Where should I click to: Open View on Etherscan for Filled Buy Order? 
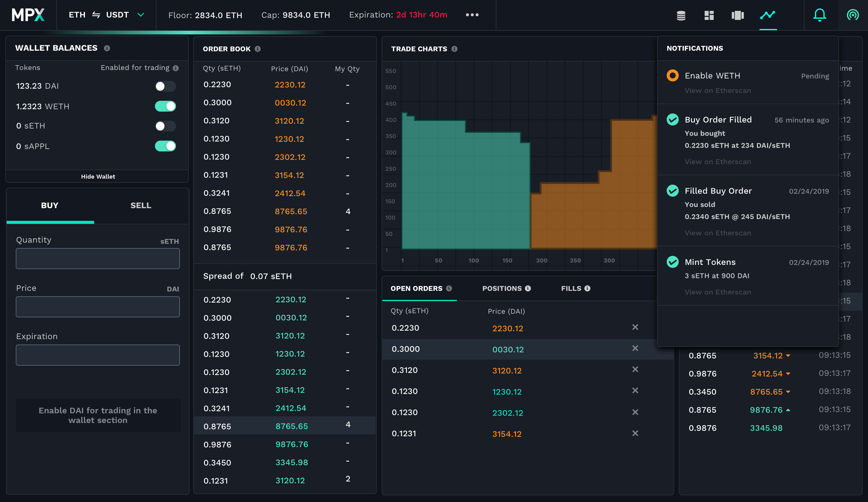(x=718, y=233)
